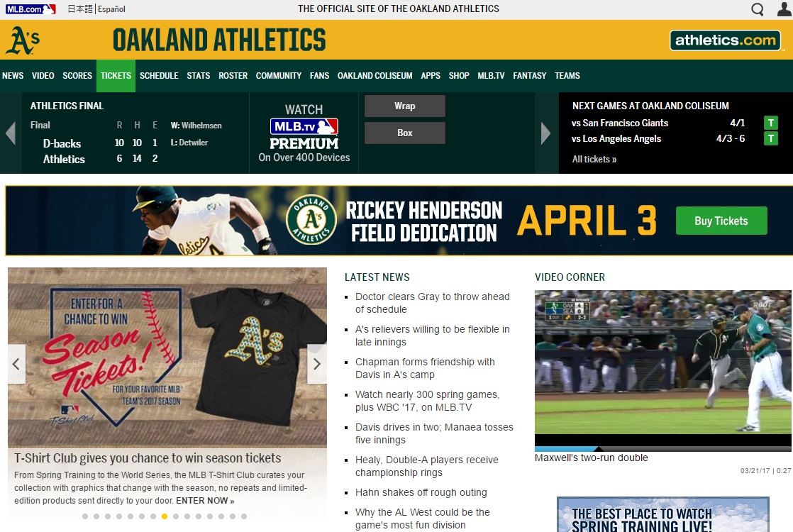Screen dimensions: 793x532
Task: Click the Wrap button
Action: [404, 106]
